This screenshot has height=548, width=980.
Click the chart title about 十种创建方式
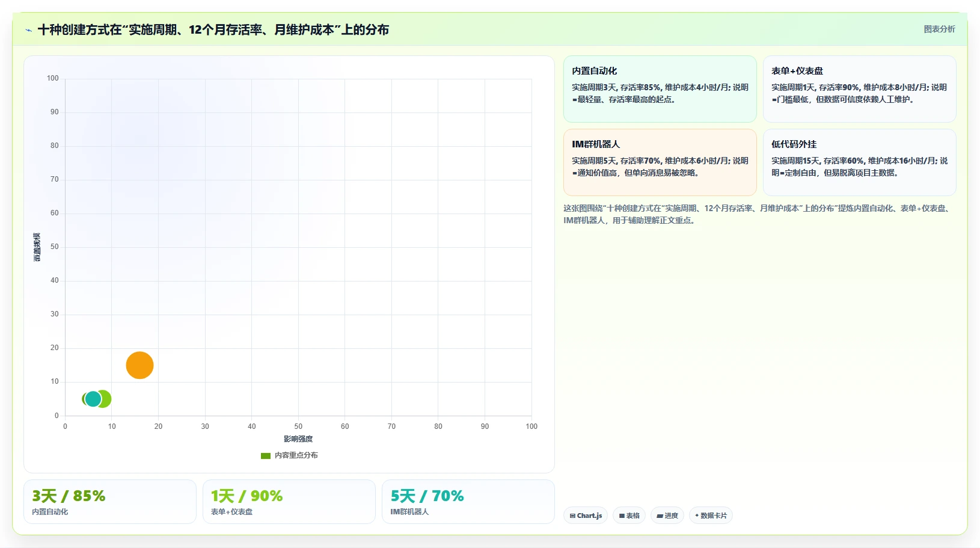point(213,30)
